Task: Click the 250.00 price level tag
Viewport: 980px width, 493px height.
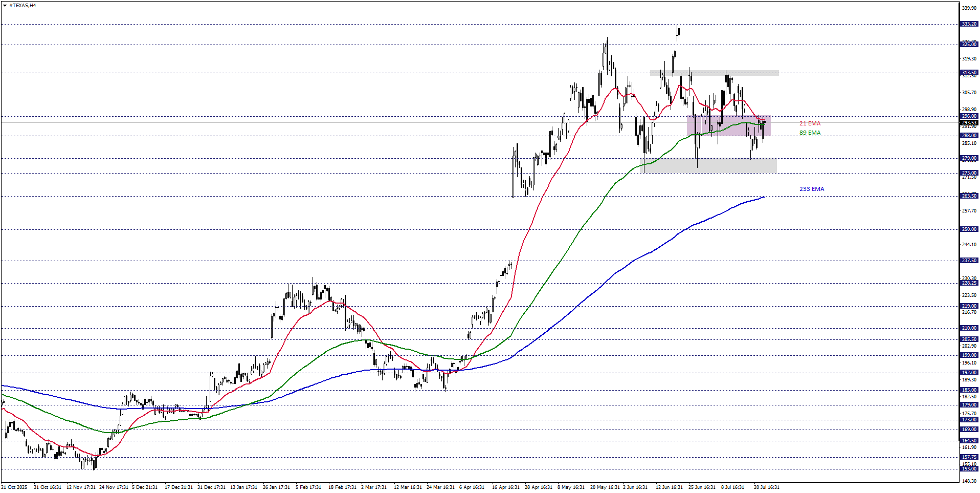Action: pos(969,229)
